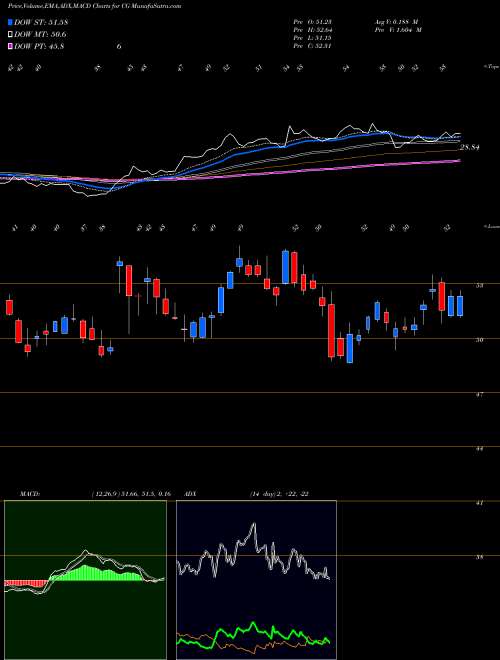Click the 44 price axis label
The width and height of the screenshot is (500, 660).
pos(479,449)
